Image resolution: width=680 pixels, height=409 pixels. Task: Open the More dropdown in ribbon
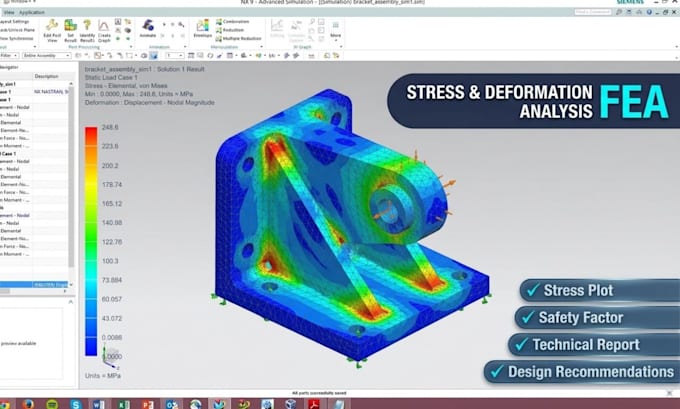tap(336, 29)
